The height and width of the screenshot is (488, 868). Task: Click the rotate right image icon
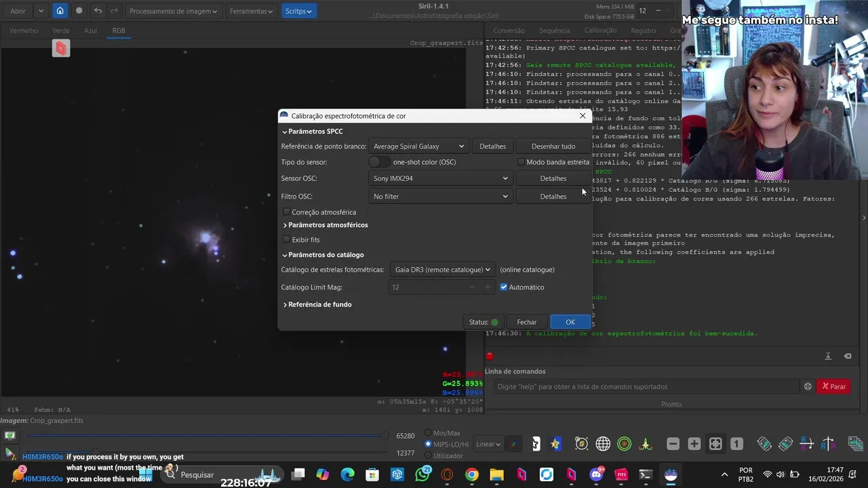coord(785,444)
